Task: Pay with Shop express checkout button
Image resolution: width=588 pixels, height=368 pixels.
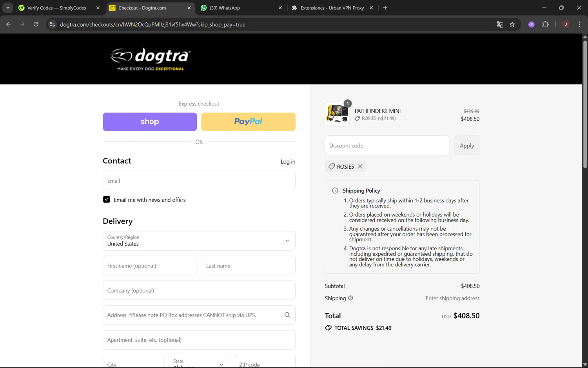Action: click(x=150, y=122)
